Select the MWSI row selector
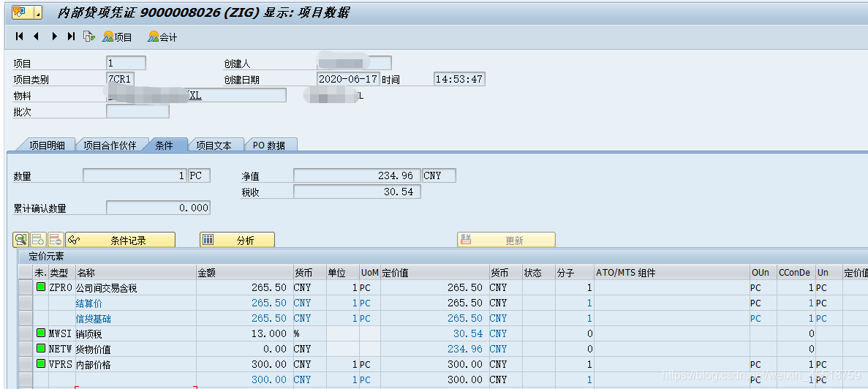This screenshot has height=389, width=868. click(x=26, y=333)
